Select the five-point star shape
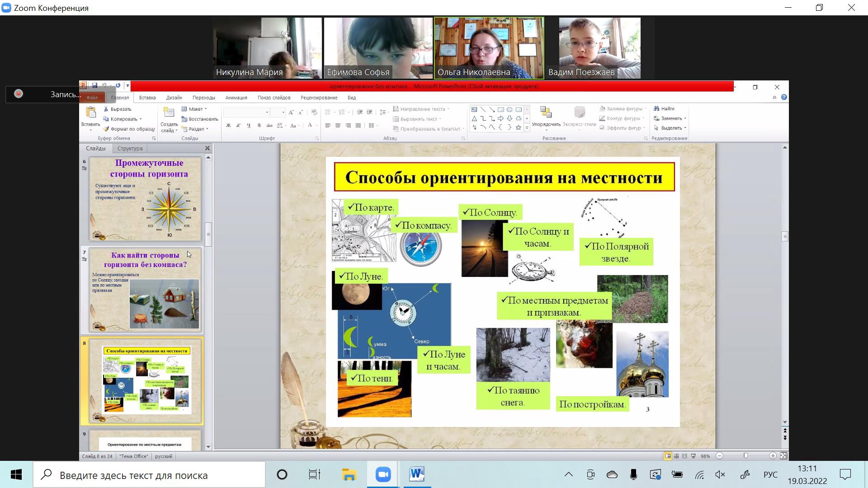868x488 pixels. pyautogui.click(x=519, y=128)
